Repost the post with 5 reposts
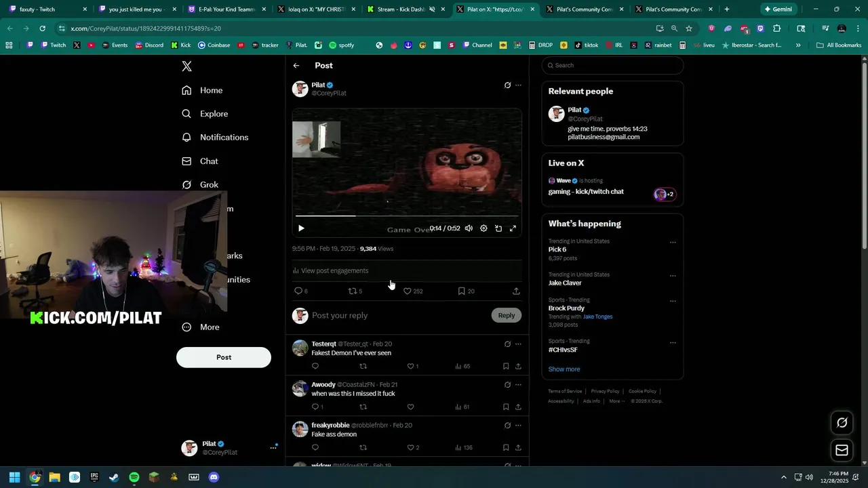 coord(355,291)
